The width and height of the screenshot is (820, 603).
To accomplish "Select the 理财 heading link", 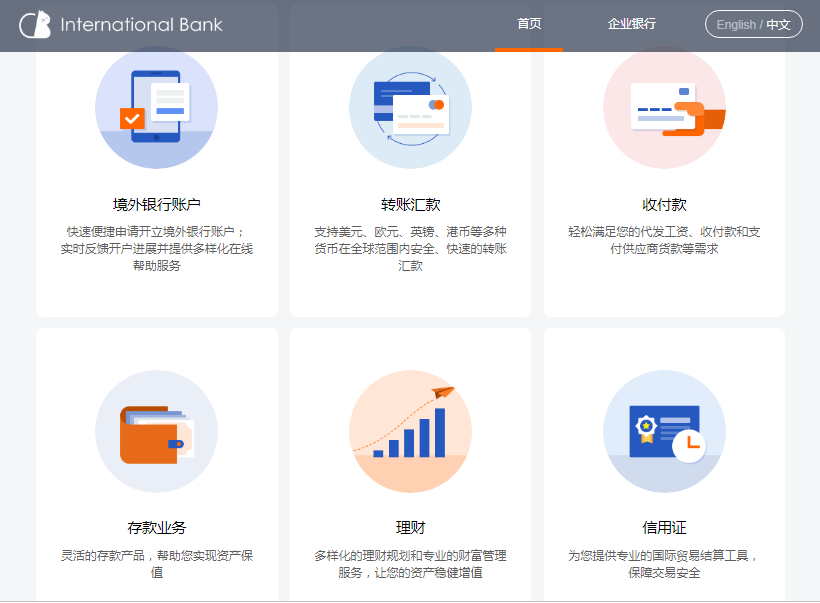I will point(410,528).
